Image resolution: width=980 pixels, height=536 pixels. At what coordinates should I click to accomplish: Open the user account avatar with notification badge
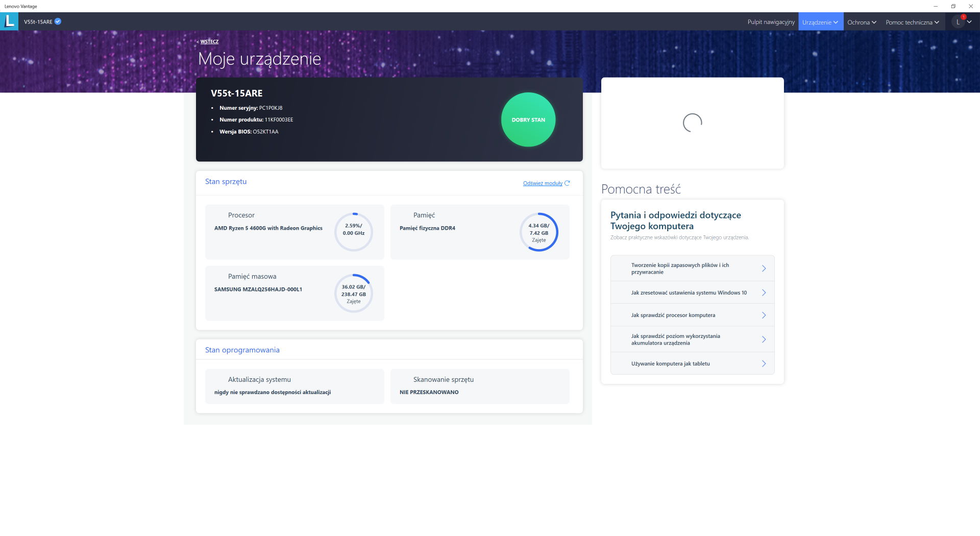(x=958, y=22)
